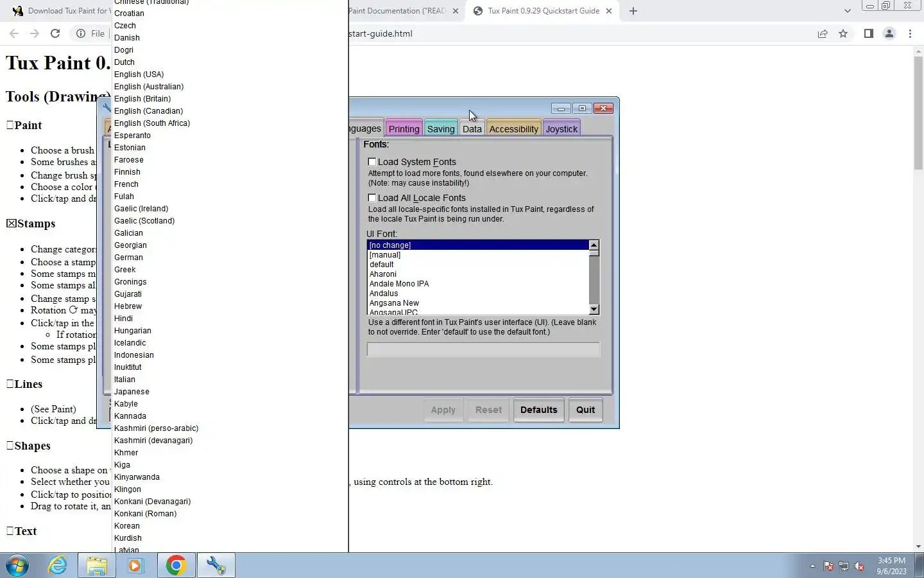Select default in UI Font list

[x=478, y=265]
